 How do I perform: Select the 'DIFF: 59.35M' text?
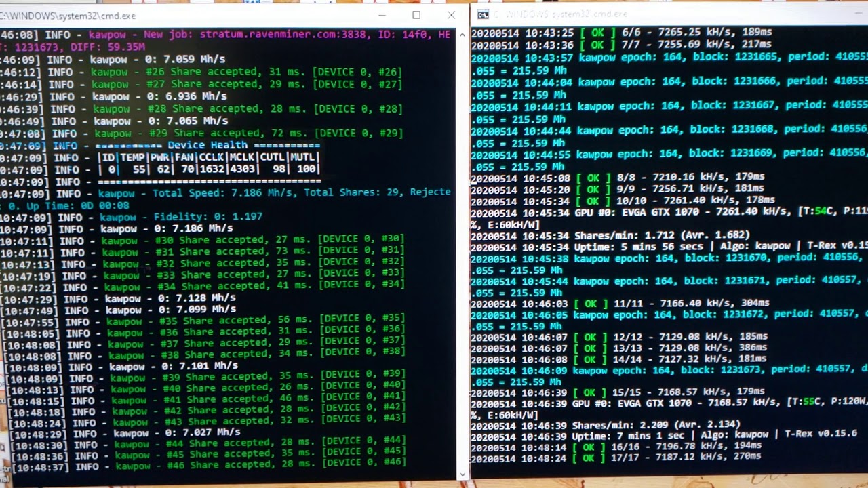click(113, 47)
